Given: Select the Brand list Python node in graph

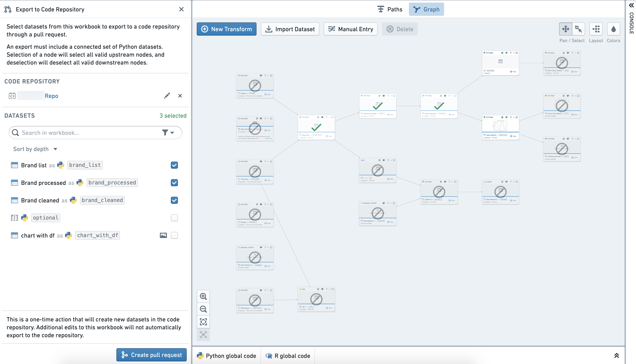Looking at the screenshot, I should (x=316, y=128).
